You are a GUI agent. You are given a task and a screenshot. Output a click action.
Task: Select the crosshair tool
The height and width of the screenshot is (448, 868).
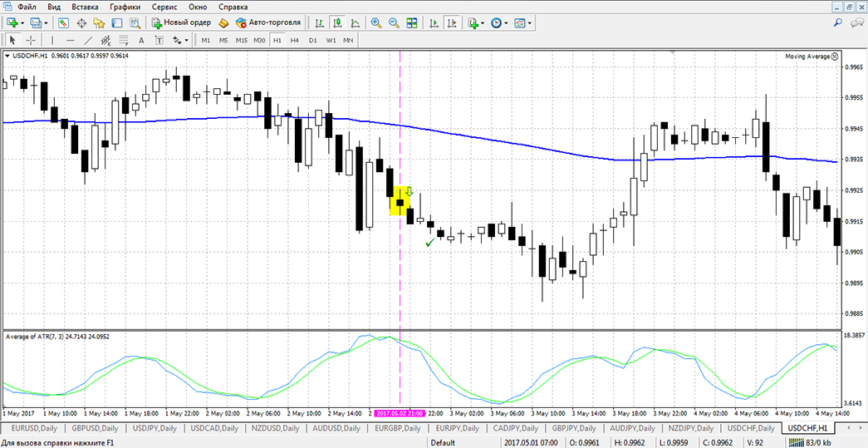click(31, 40)
